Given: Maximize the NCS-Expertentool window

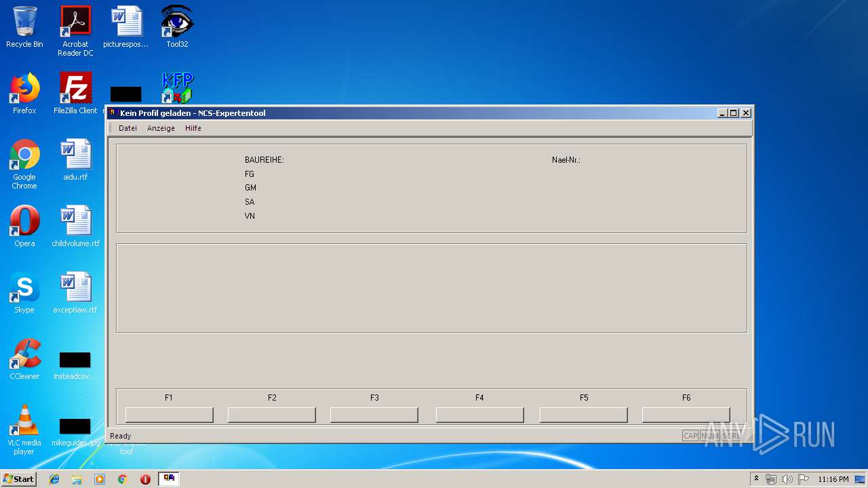Looking at the screenshot, I should click(x=734, y=113).
